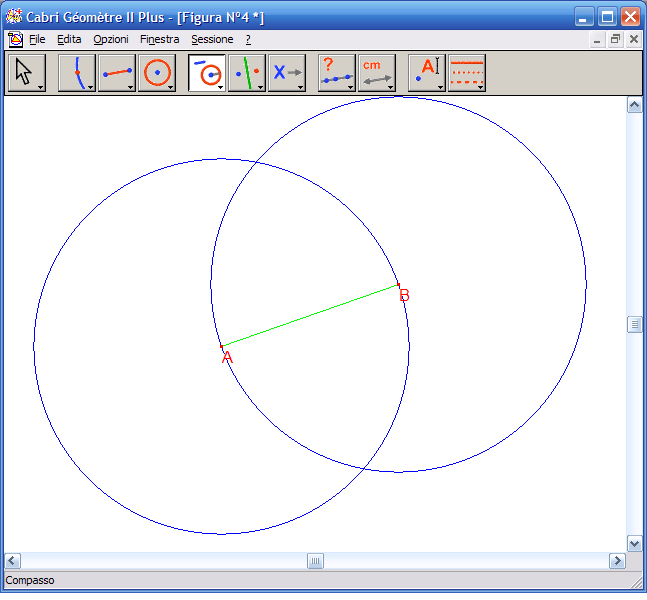The image size is (647, 600).
Task: Open the ? help menu
Action: point(248,40)
